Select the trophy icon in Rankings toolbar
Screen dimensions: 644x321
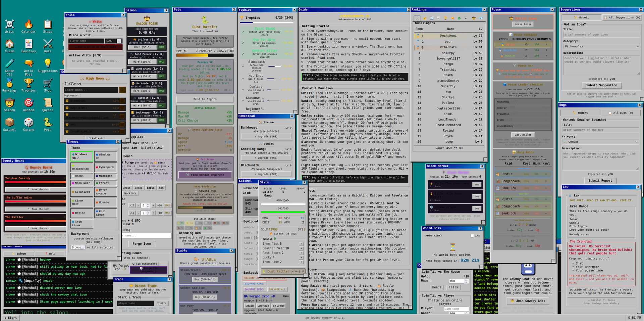(x=445, y=18)
